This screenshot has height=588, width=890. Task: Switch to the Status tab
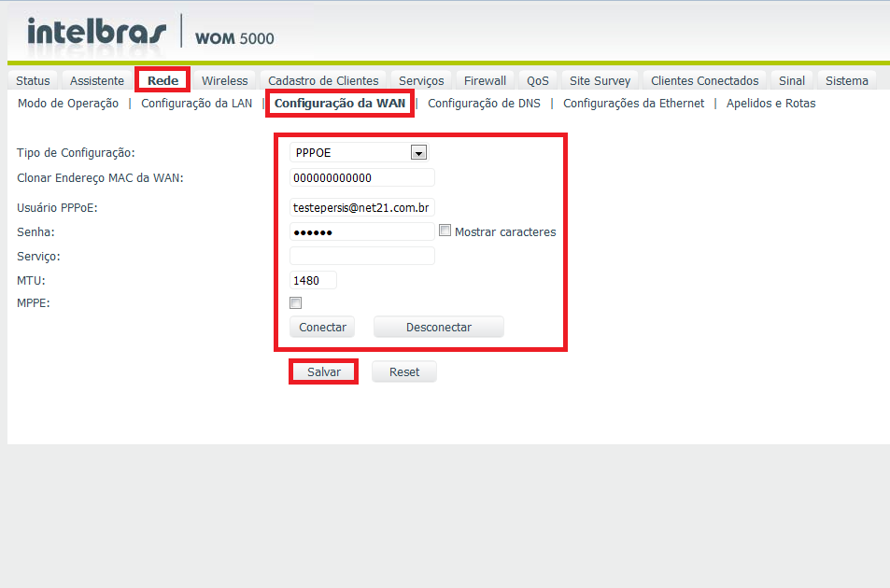click(33, 81)
